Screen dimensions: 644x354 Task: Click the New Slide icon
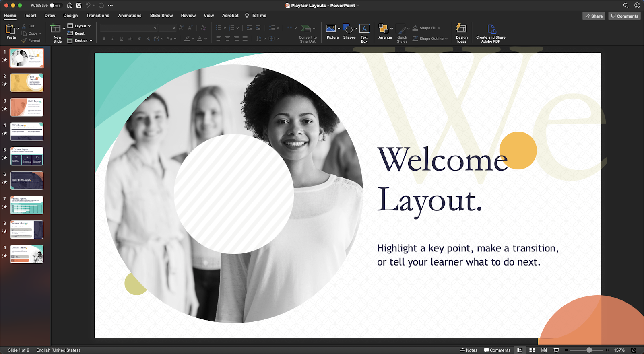point(56,28)
